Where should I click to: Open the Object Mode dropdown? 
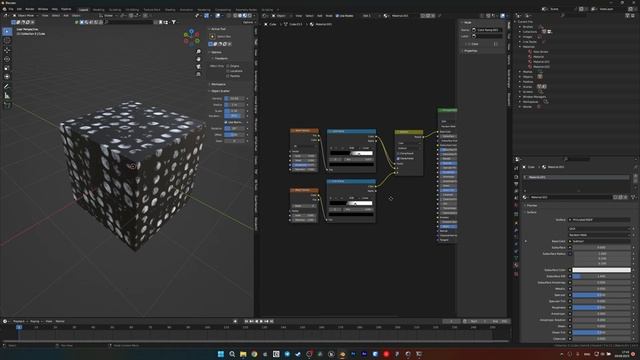(x=25, y=16)
